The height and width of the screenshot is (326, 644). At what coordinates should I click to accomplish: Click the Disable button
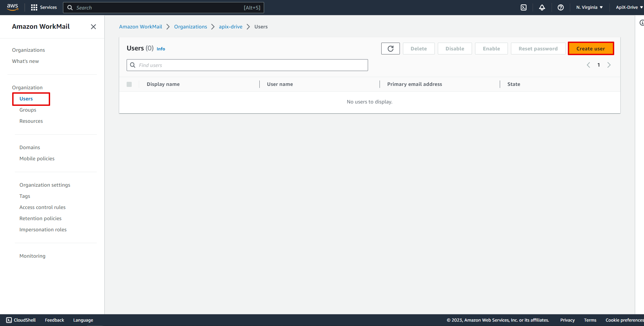pyautogui.click(x=455, y=49)
